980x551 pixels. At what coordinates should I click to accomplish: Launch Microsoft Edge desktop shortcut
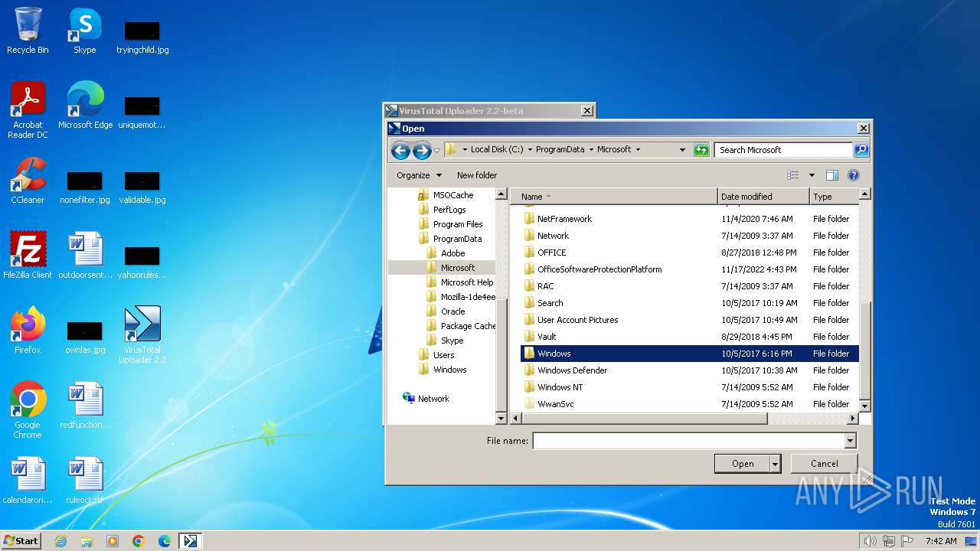[x=85, y=105]
